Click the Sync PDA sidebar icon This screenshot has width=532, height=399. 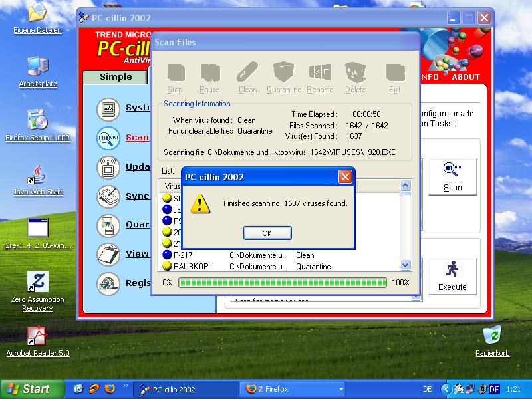[108, 196]
